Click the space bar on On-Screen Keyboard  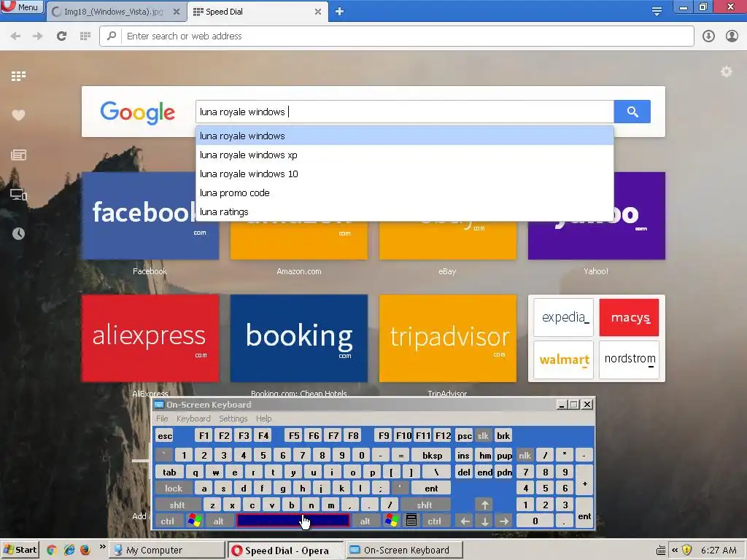293,521
